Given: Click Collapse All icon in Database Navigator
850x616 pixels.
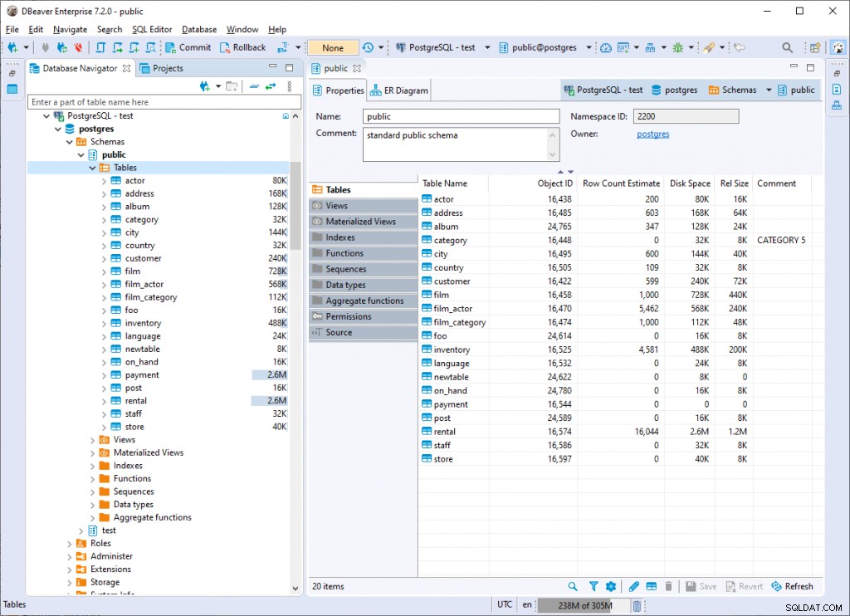Looking at the screenshot, I should (x=254, y=86).
